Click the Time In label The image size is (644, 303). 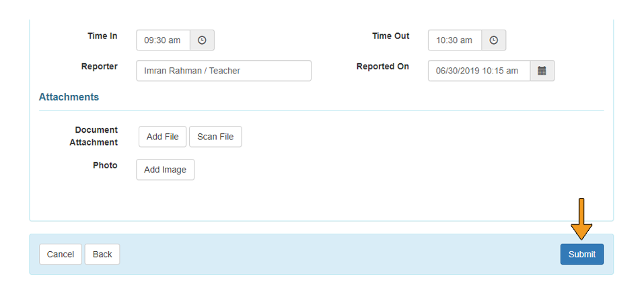pos(102,36)
